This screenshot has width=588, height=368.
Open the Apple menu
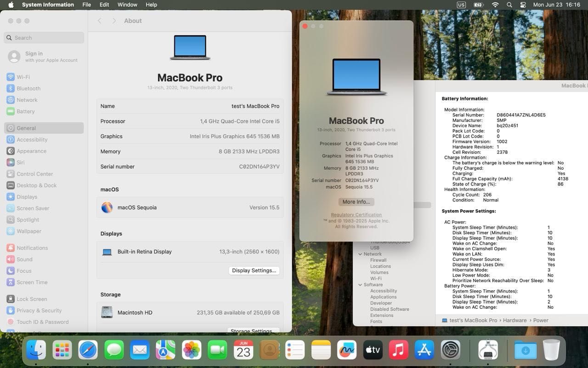pos(11,5)
